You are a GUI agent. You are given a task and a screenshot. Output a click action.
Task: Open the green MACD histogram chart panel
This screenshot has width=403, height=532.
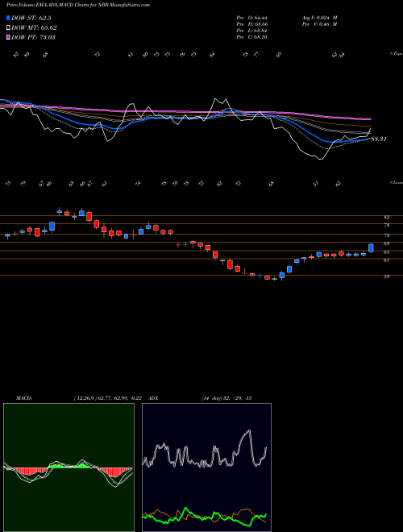pos(69,468)
